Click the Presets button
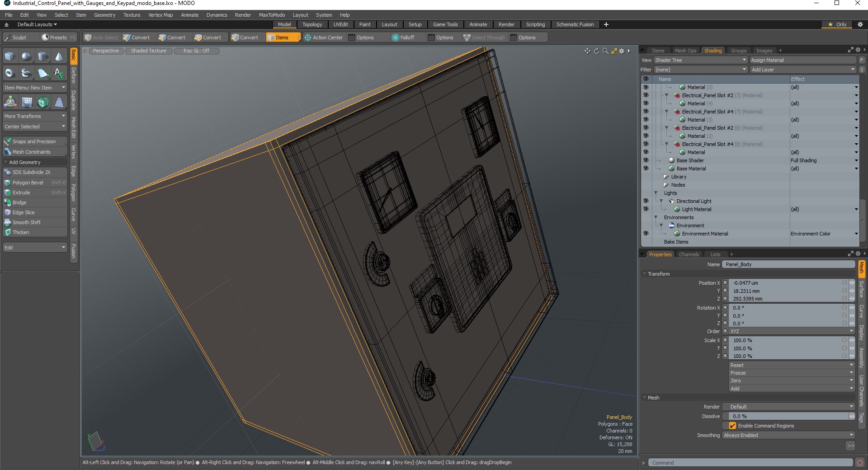Viewport: 868px width, 470px height. [x=58, y=38]
